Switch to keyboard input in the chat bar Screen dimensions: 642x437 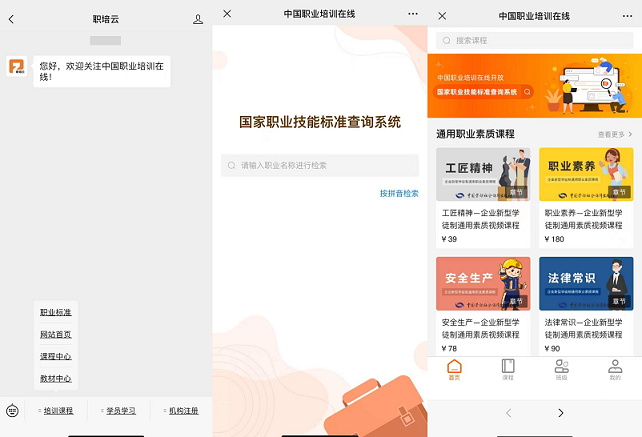[x=12, y=410]
